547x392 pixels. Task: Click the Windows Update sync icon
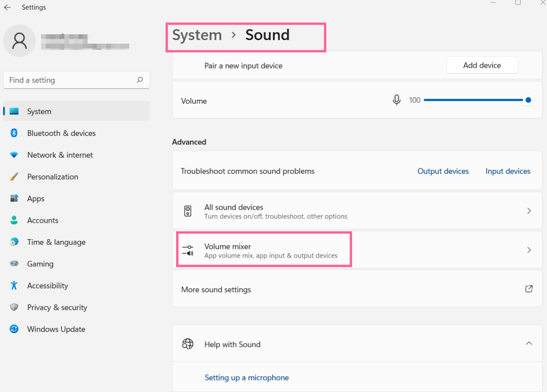14,329
